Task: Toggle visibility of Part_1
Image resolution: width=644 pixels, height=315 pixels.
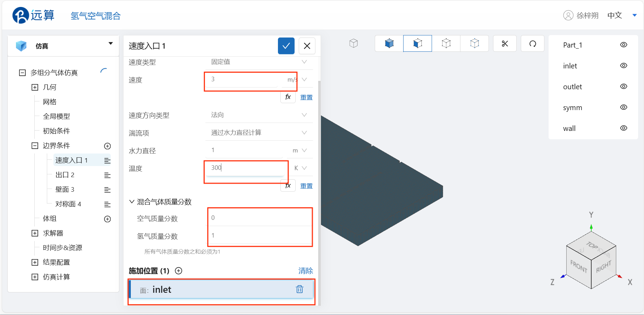Action: 624,45
